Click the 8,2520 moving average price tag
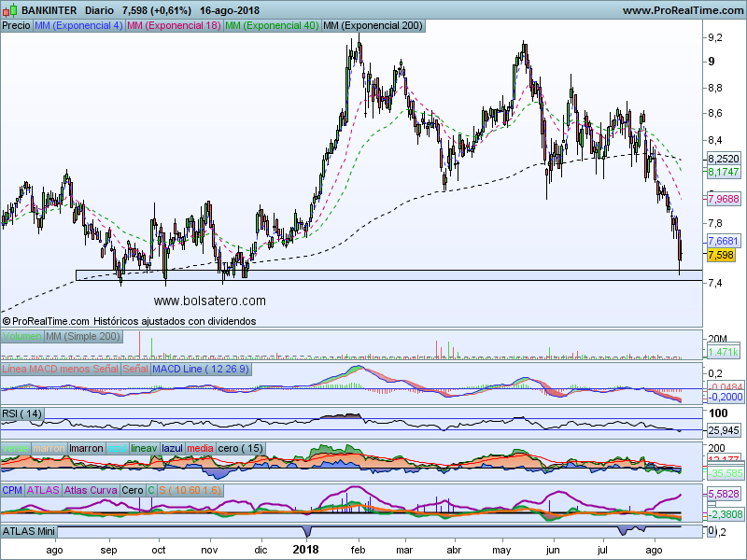The width and height of the screenshot is (747, 560). 725,160
